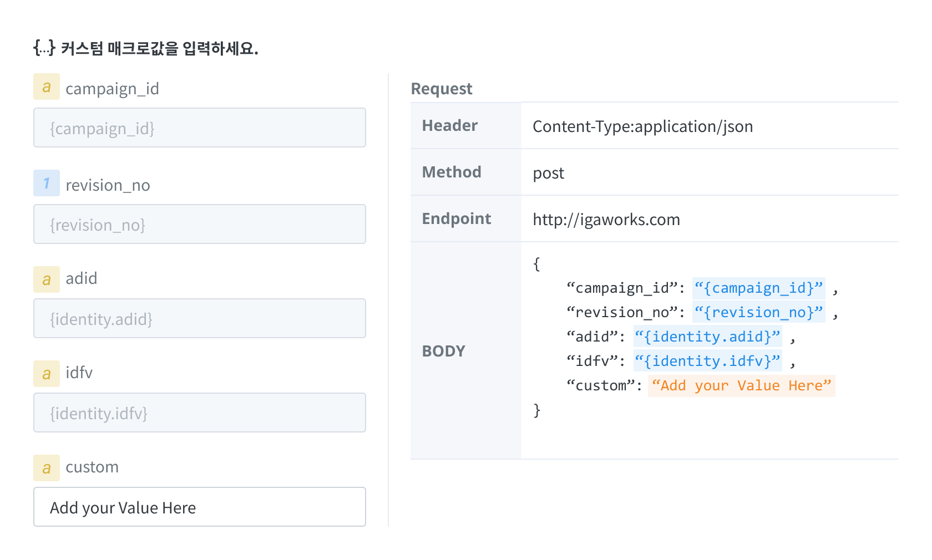Select the adid field containing {identity.adid}

click(x=200, y=319)
